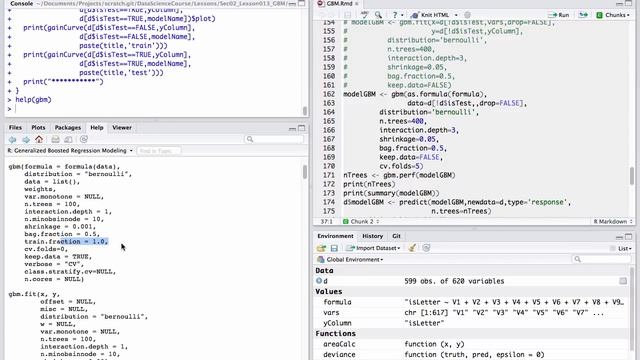Open the gear settings next to Knit

pyautogui.click(x=467, y=15)
